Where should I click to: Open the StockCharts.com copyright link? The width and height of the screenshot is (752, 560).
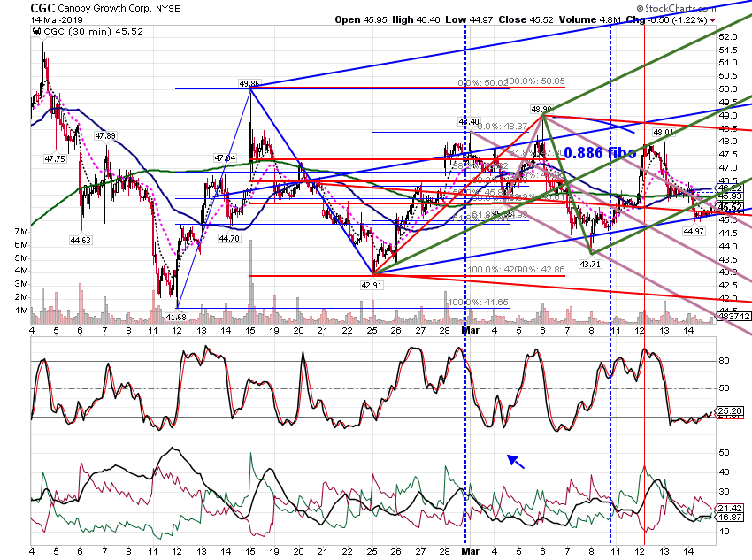(x=676, y=8)
